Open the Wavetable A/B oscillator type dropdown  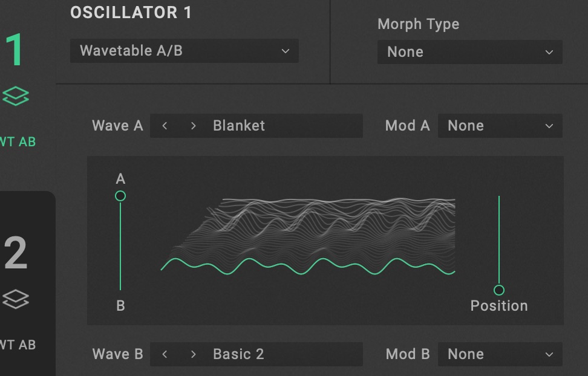(x=185, y=51)
